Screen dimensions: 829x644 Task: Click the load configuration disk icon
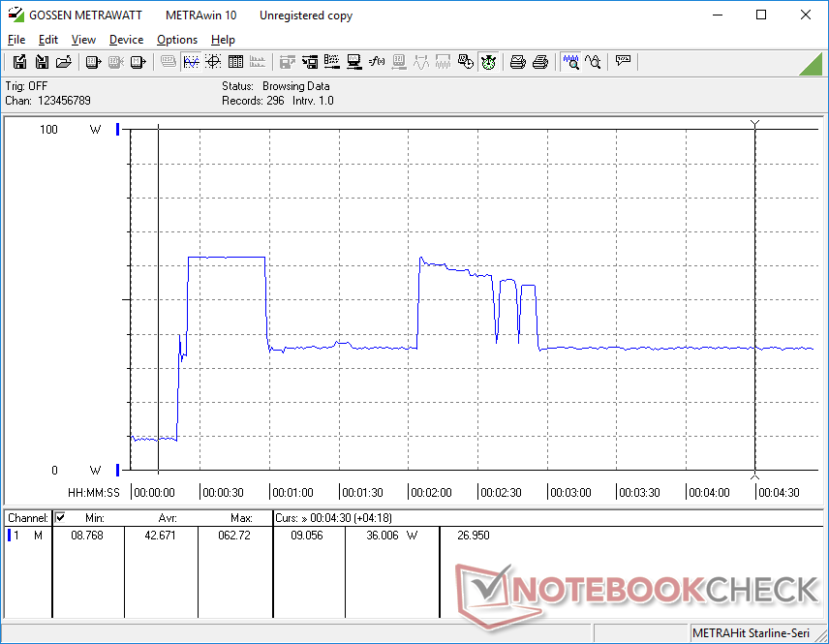point(310,62)
